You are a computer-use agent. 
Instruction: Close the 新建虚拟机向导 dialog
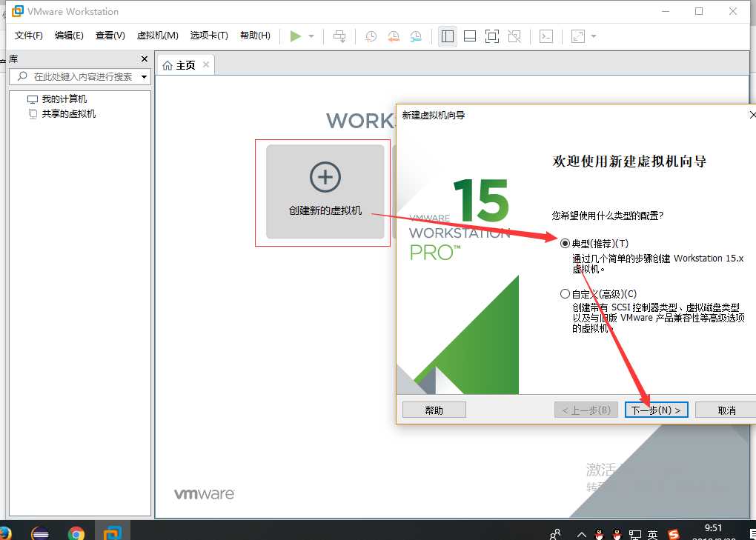(x=752, y=115)
